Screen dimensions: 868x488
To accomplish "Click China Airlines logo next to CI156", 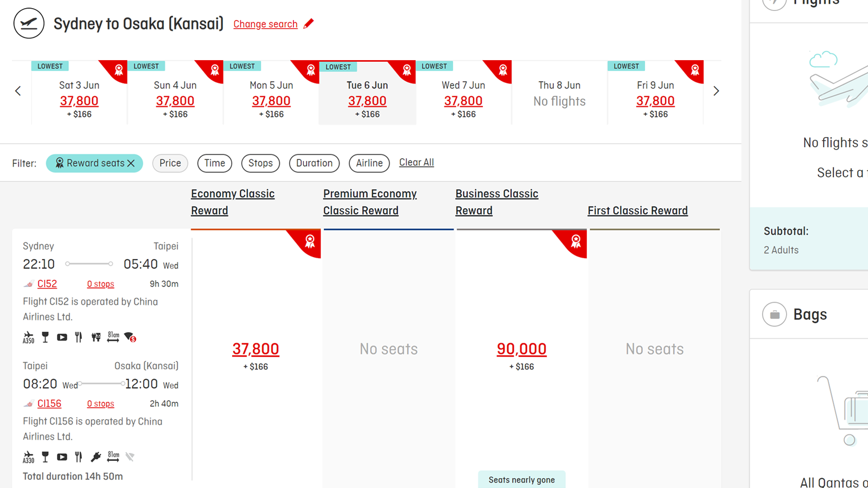I will [29, 404].
